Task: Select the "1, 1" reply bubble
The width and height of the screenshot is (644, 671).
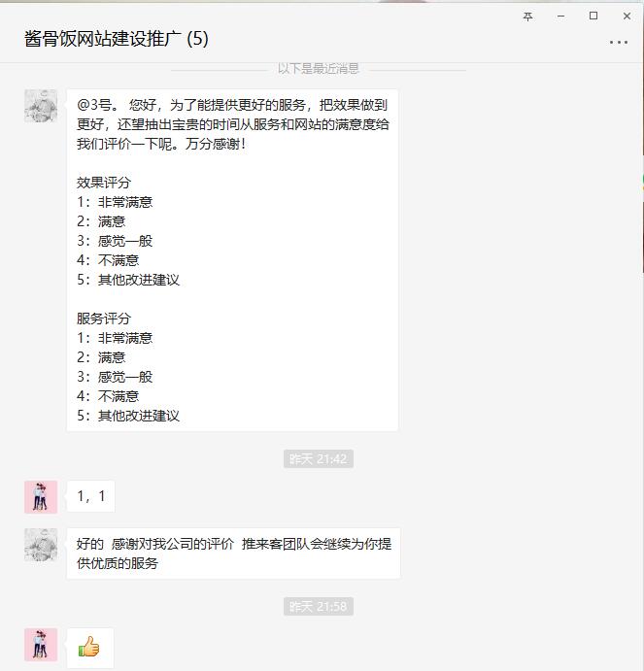Action: [x=90, y=496]
